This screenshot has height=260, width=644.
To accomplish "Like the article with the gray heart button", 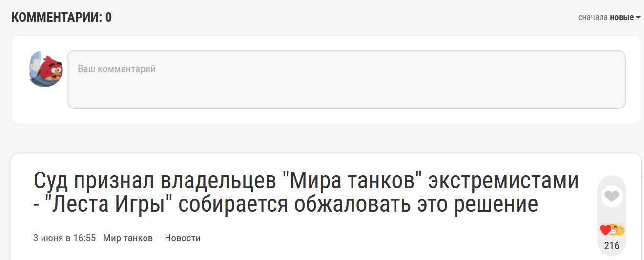I will point(612,196).
